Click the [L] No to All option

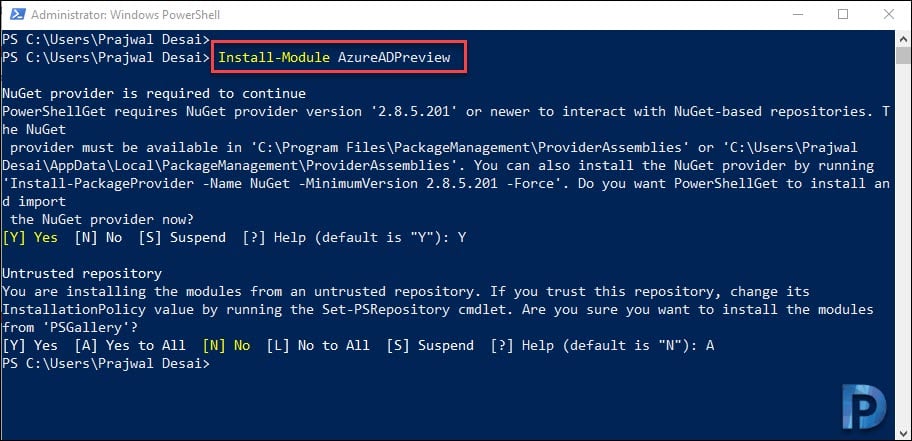tap(318, 346)
